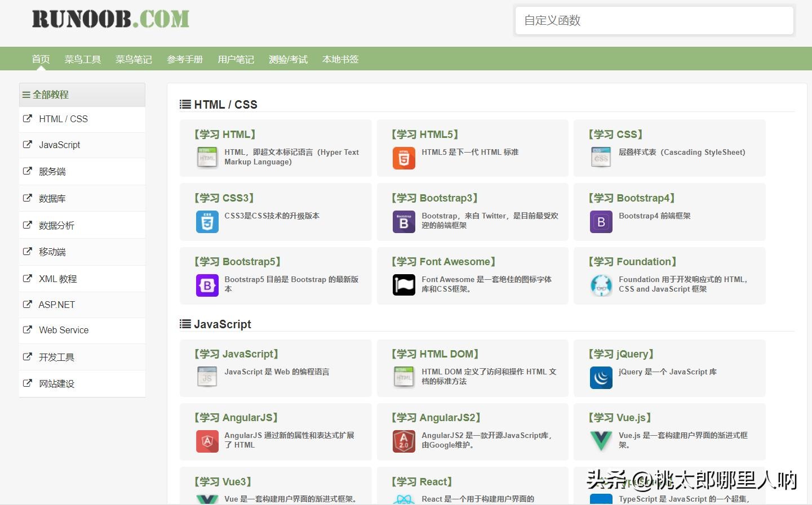Click the Font Awesome flag icon
Viewport: 812px width, 505px height.
pos(403,285)
